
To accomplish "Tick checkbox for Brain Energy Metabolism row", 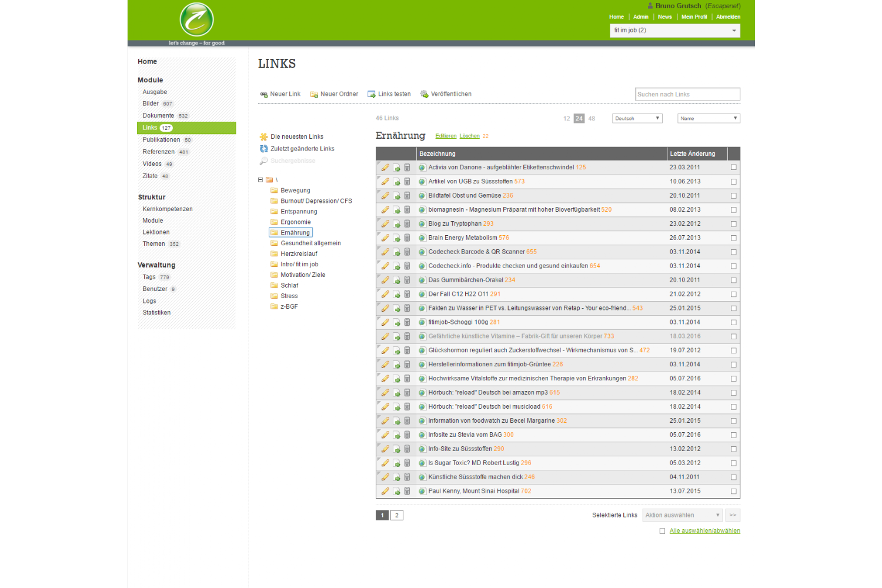I will [x=733, y=238].
